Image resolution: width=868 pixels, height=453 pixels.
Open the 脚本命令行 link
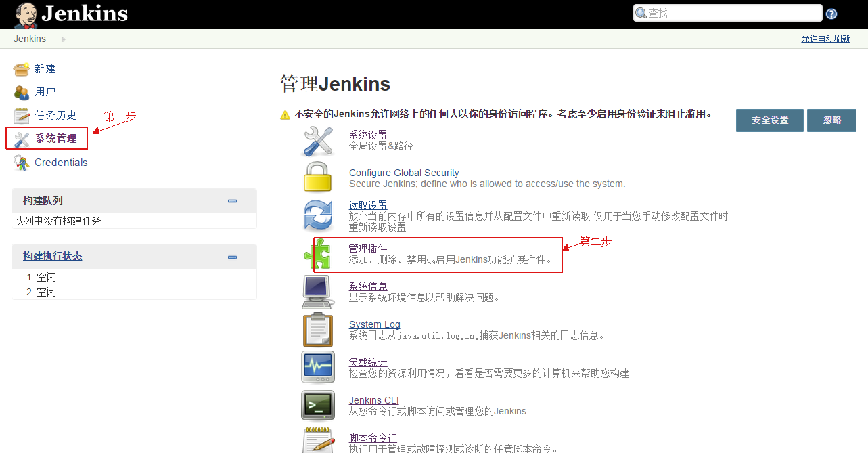[373, 438]
